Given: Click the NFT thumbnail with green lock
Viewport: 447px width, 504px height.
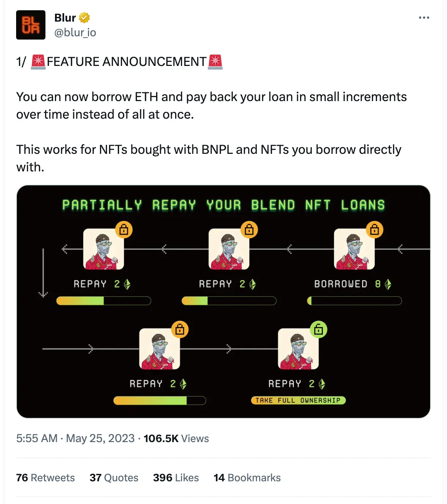Looking at the screenshot, I should [x=298, y=349].
